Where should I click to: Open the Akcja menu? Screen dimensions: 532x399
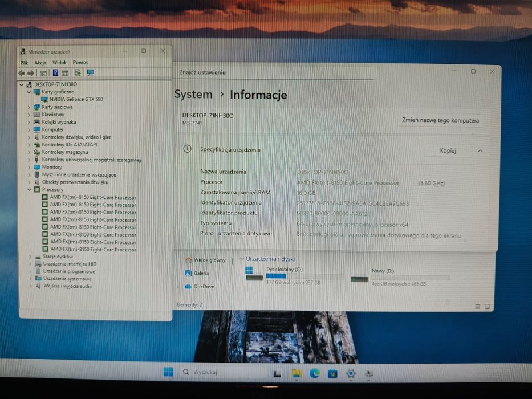(x=40, y=63)
